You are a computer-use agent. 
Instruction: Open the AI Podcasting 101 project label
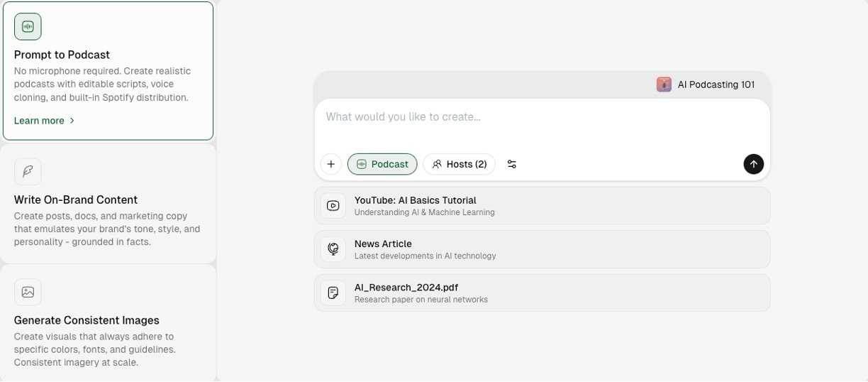click(716, 84)
